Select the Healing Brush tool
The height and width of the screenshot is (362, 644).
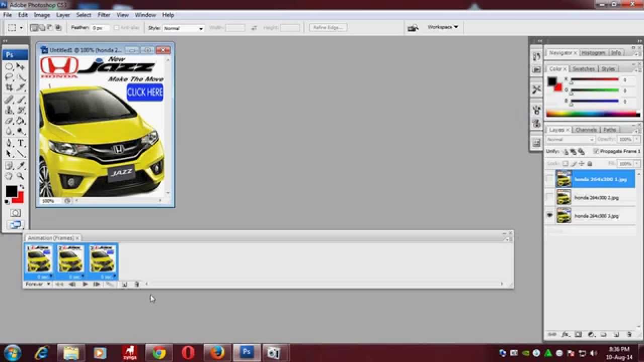(9, 100)
